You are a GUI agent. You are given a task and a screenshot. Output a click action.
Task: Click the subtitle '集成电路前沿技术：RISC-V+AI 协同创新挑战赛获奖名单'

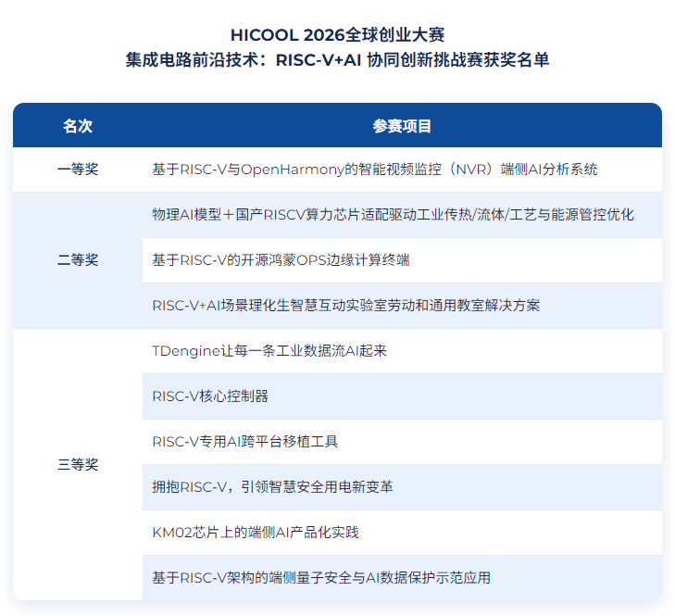coord(337,60)
